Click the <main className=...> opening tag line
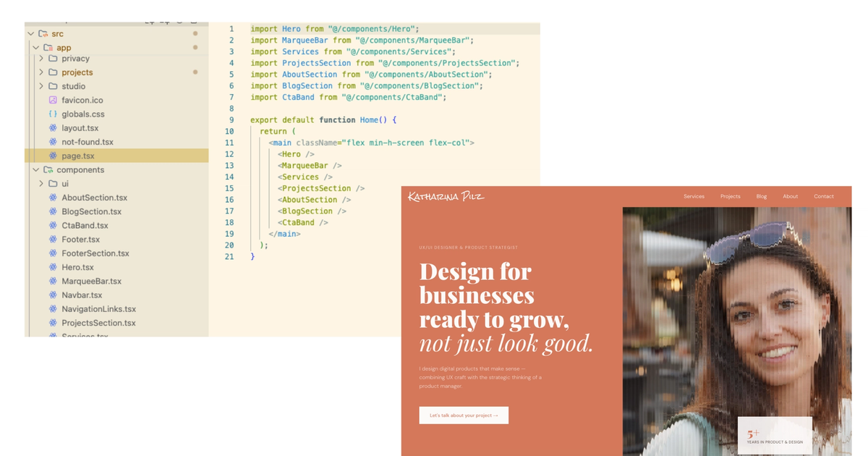This screenshot has height=456, width=868. [x=372, y=143]
